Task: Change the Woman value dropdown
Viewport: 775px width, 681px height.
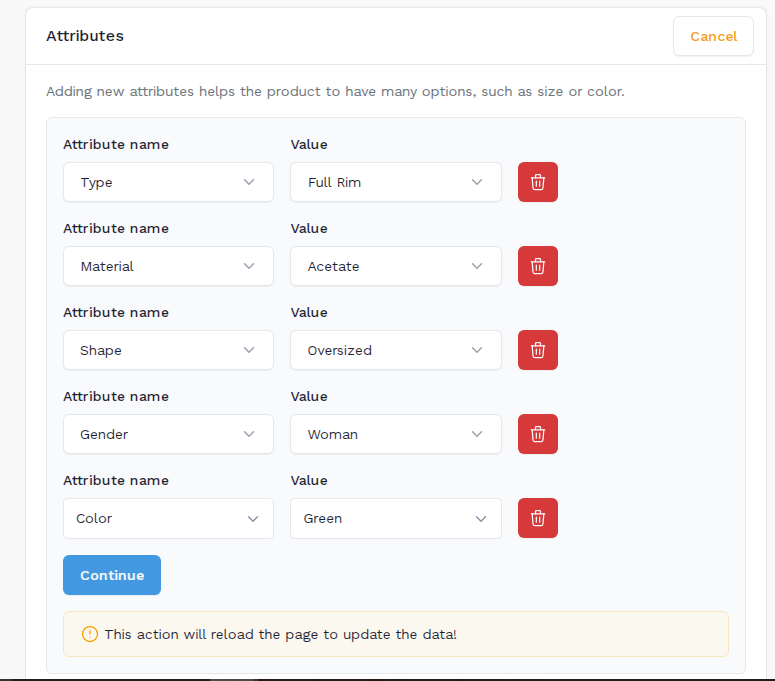Action: [x=395, y=434]
